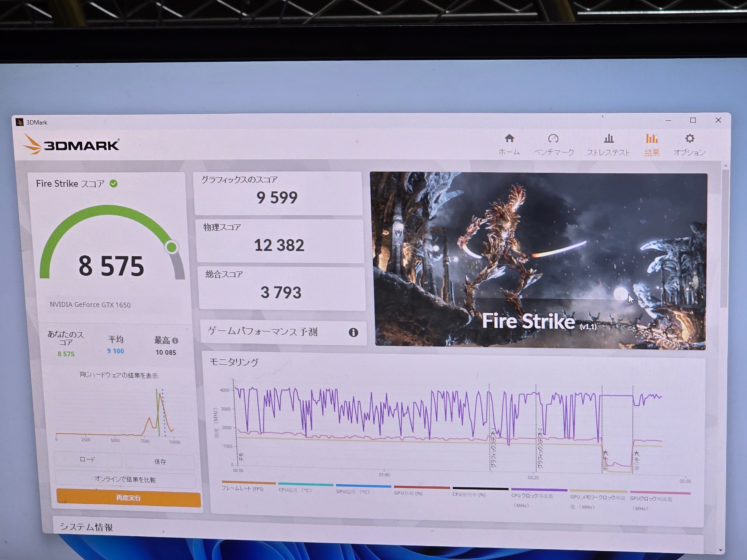This screenshot has height=560, width=747.
Task: Click compare results online button
Action: point(125,479)
